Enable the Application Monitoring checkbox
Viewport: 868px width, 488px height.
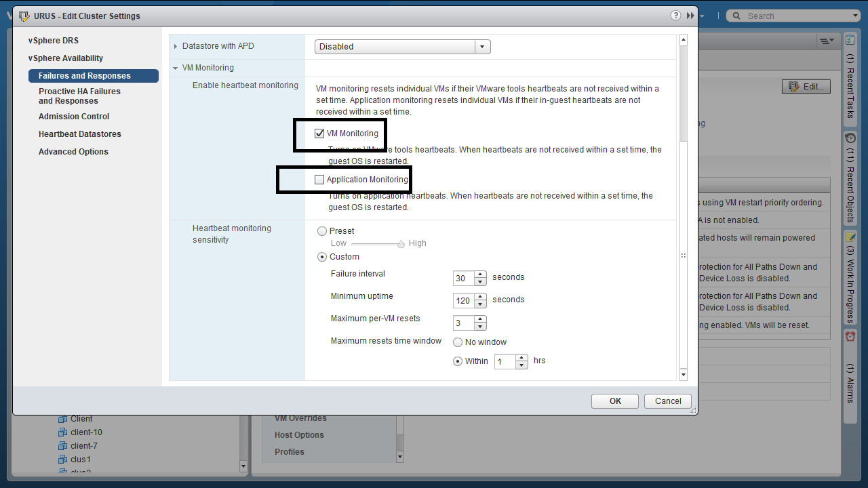pyautogui.click(x=319, y=180)
